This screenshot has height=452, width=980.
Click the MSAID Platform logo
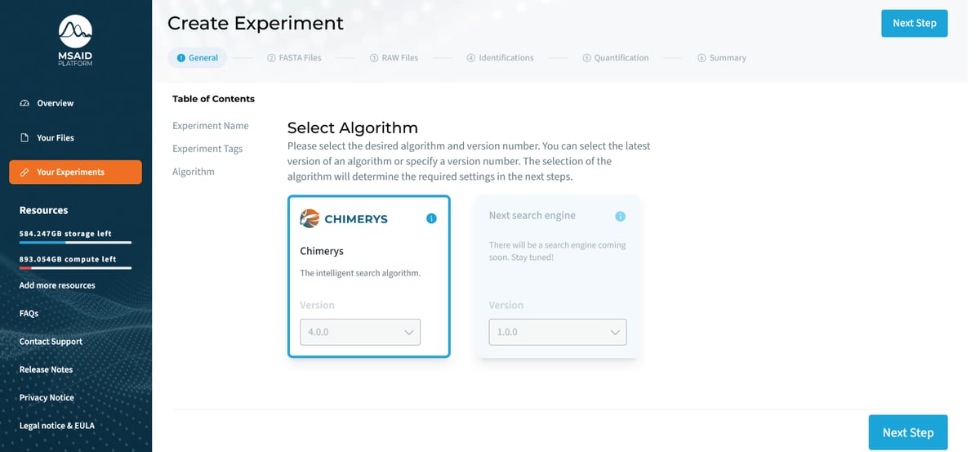pyautogui.click(x=75, y=39)
